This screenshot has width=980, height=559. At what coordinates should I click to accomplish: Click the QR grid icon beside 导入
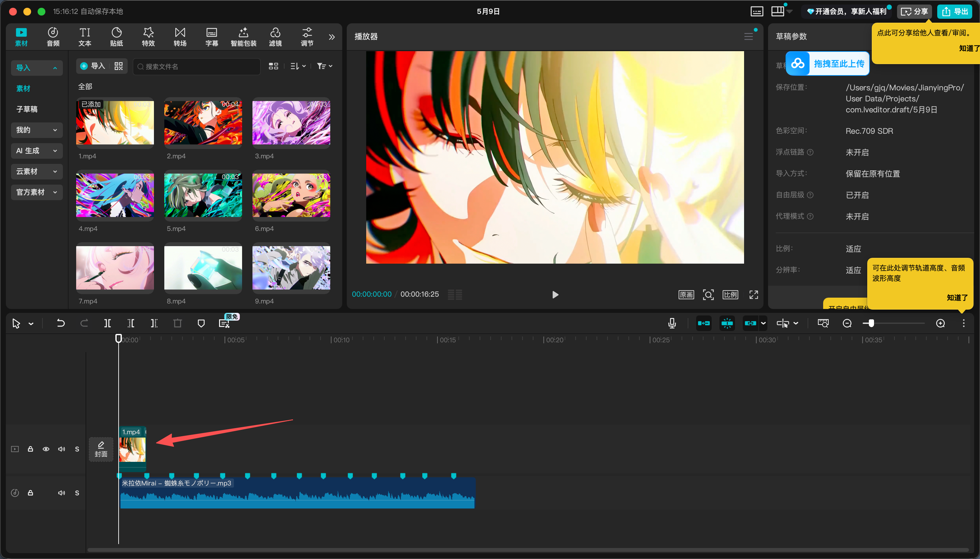coord(119,66)
